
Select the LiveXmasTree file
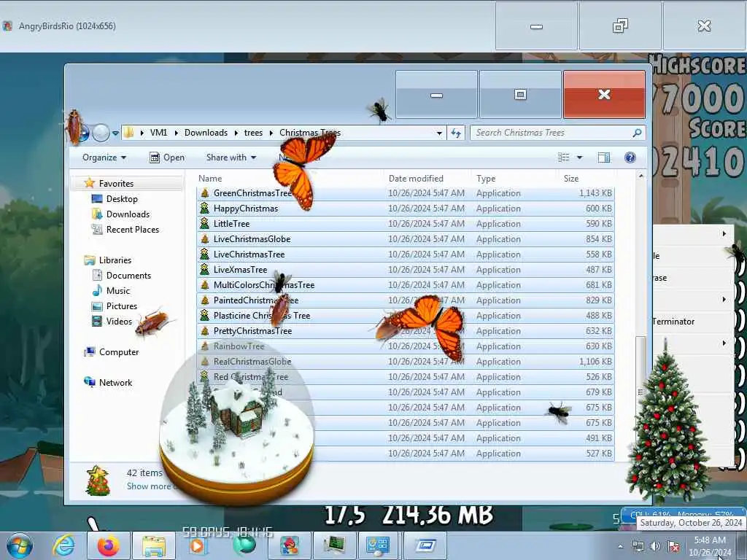[406, 270]
